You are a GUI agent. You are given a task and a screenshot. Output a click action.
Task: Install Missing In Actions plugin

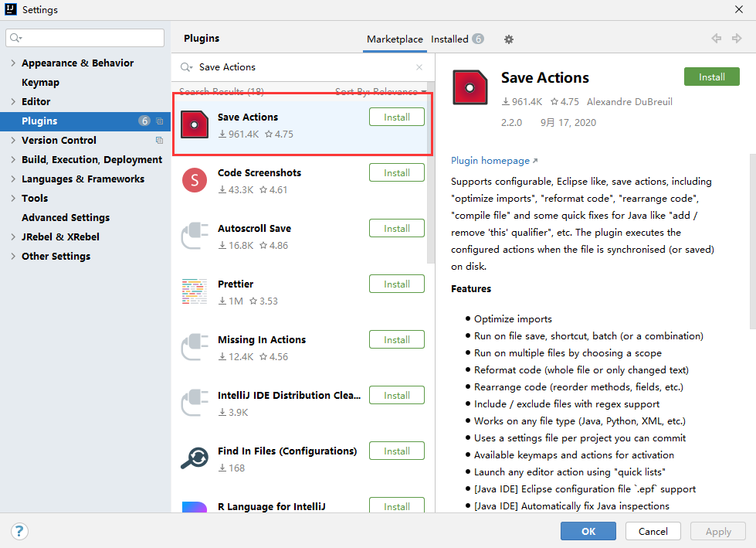click(397, 339)
